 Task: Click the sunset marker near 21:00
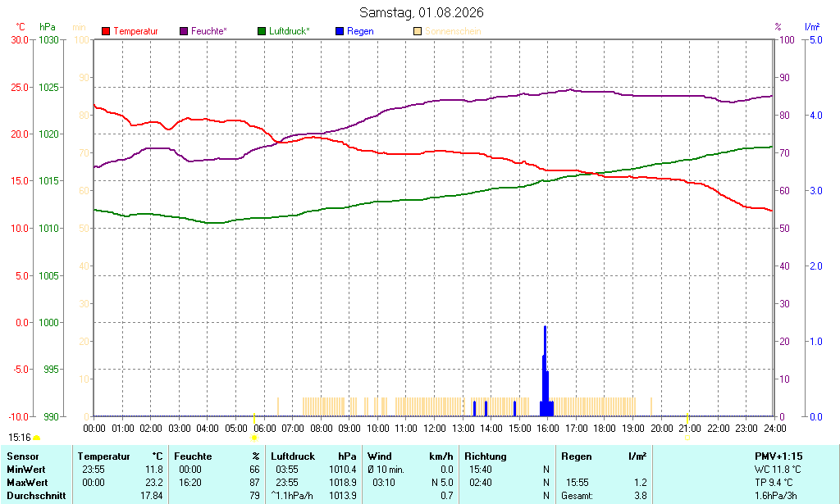[687, 418]
